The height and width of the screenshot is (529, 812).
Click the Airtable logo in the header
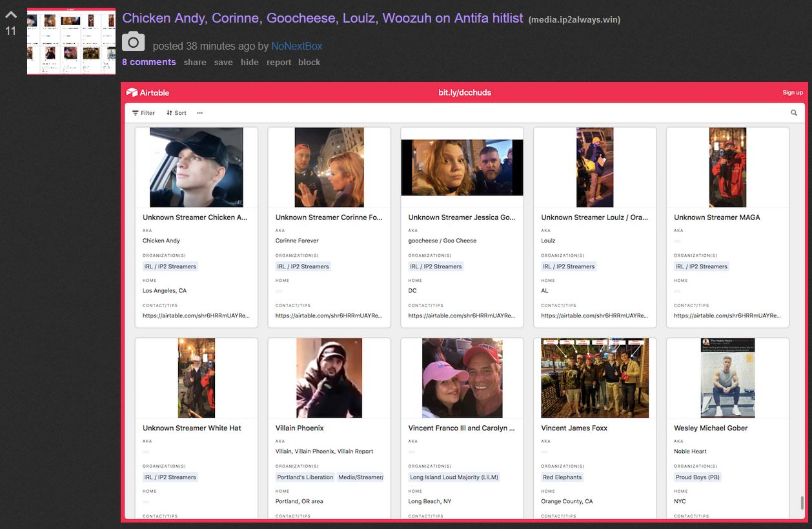coord(148,92)
